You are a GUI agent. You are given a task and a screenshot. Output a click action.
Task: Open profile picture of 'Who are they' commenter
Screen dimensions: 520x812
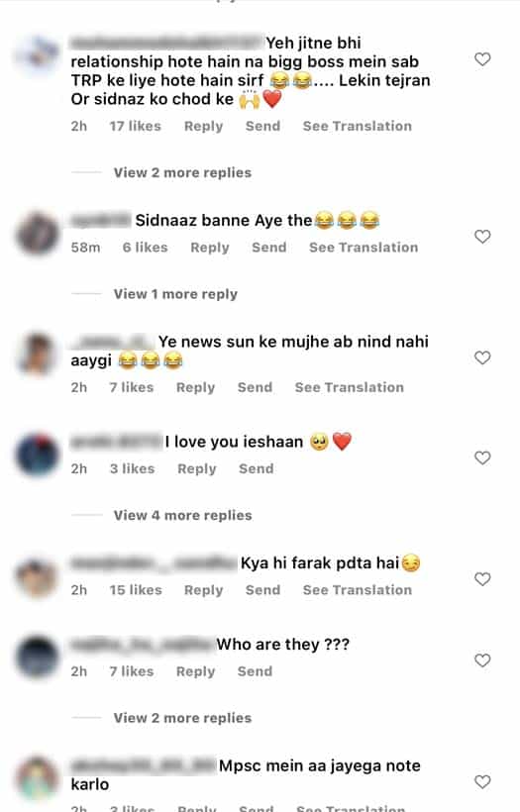[38, 658]
